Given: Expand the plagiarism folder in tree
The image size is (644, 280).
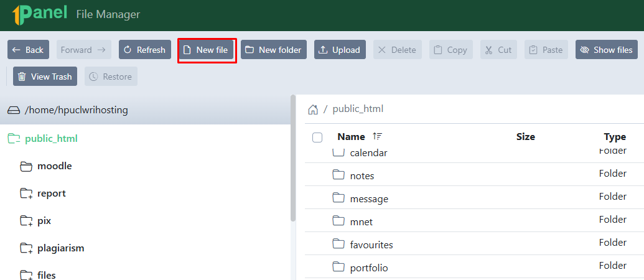Looking at the screenshot, I should [x=26, y=248].
